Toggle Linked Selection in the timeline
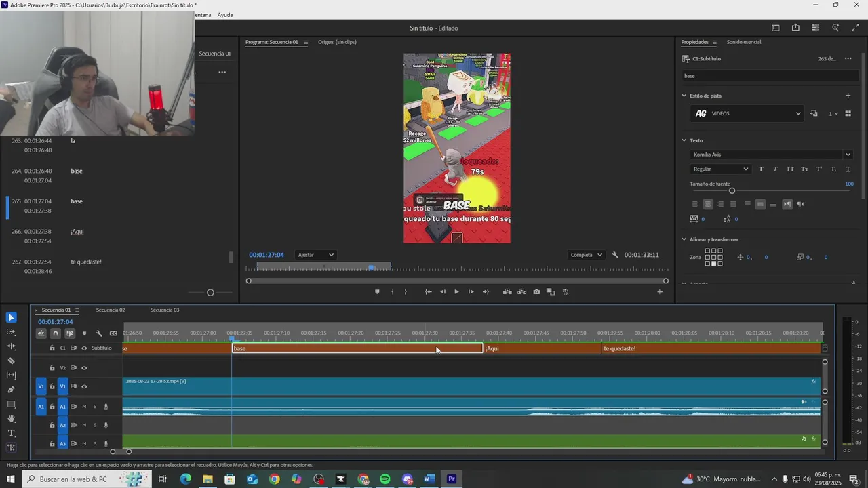Screen dimensions: 868x488 coord(70,333)
